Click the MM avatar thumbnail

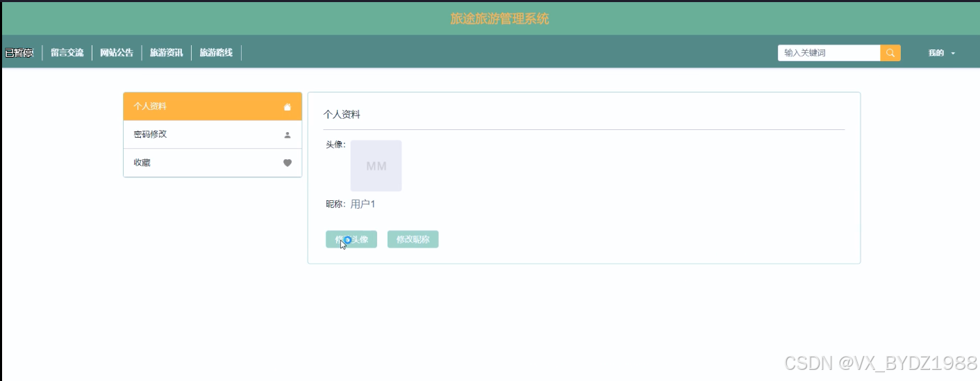click(x=376, y=165)
